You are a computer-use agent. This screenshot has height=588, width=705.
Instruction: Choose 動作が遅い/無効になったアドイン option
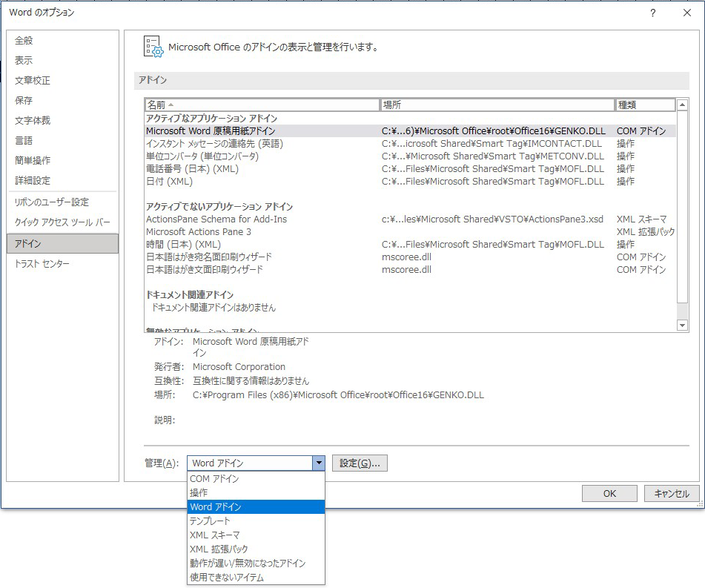(x=256, y=563)
